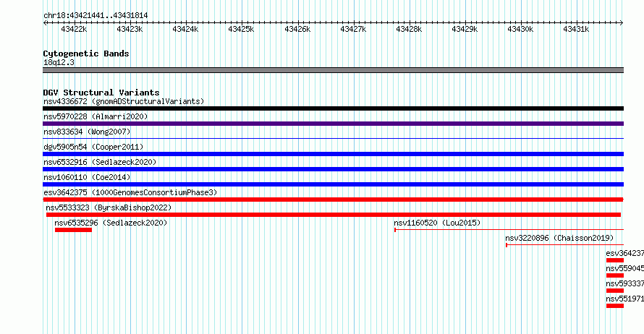Open nsv1160520 Lou2015 label
The image size is (644, 334).
437,223
